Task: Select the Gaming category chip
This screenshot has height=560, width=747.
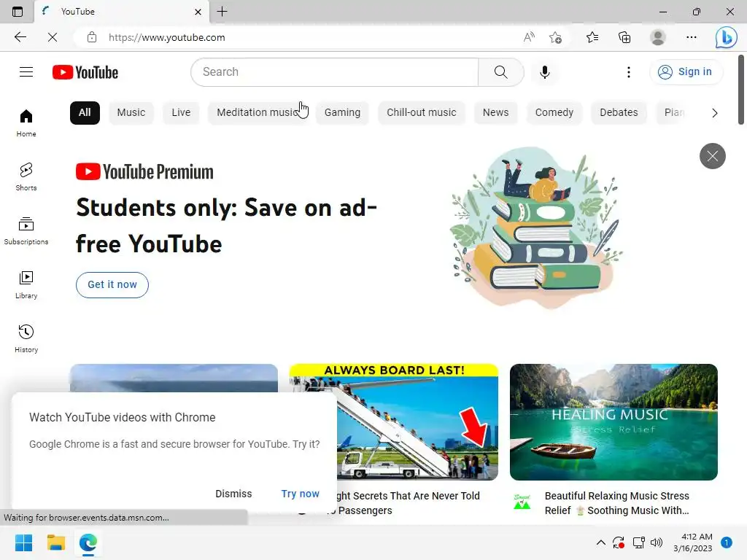Action: point(342,112)
